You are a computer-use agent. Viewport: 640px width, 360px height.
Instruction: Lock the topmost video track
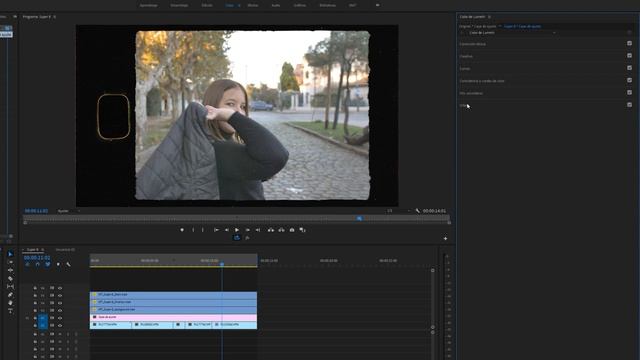coord(35,288)
